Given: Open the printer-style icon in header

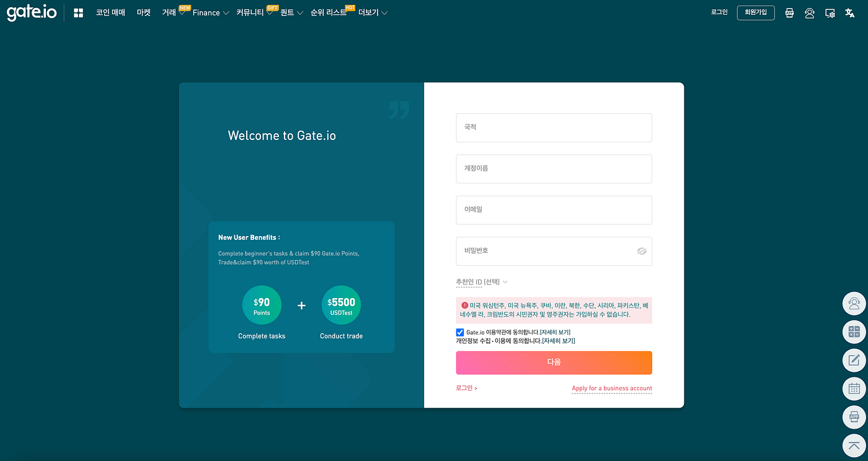Looking at the screenshot, I should 789,13.
